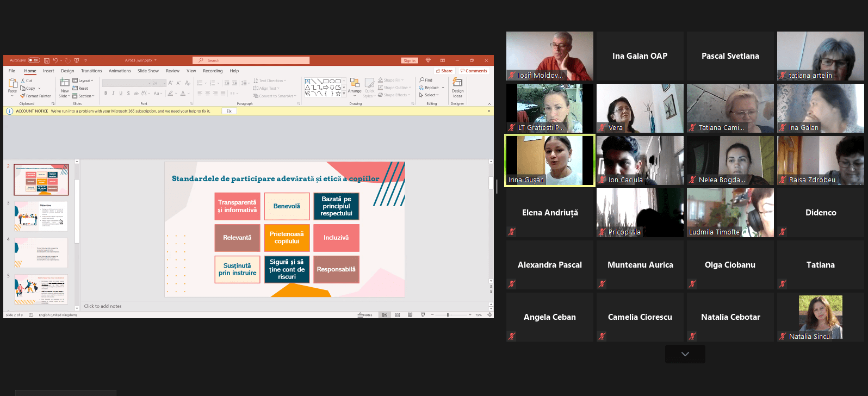
Task: Switch to Slide Sorter view
Action: point(398,315)
